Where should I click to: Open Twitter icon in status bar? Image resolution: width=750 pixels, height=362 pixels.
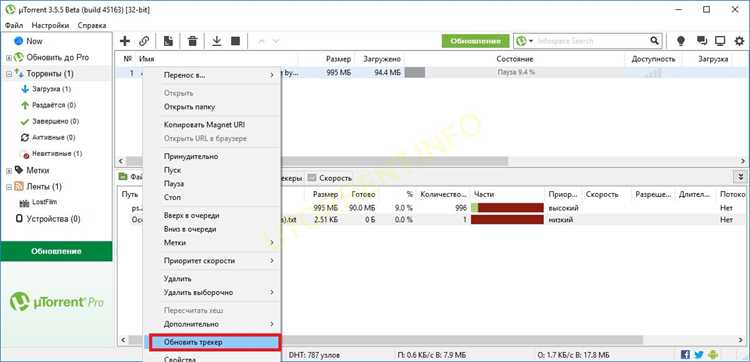698,355
